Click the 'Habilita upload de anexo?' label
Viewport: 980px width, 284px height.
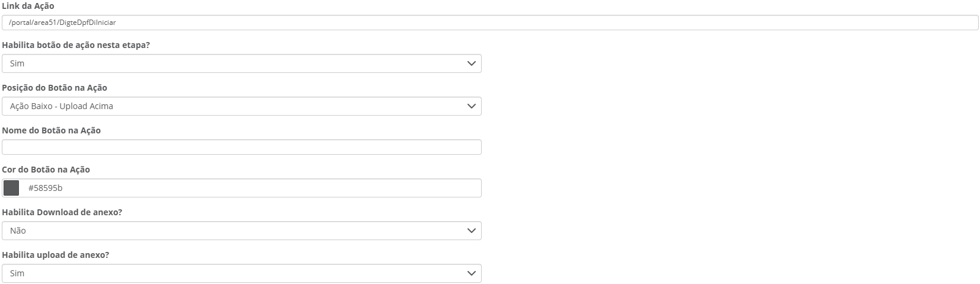[x=56, y=255]
